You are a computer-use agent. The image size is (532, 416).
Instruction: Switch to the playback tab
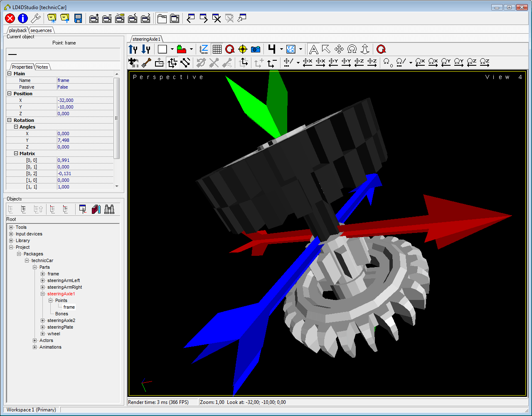[18, 30]
